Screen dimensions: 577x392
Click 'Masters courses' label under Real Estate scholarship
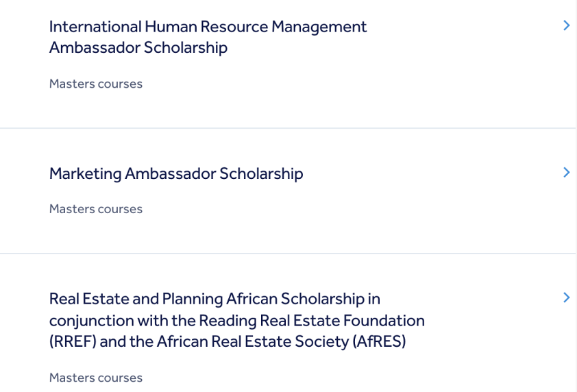(x=96, y=378)
